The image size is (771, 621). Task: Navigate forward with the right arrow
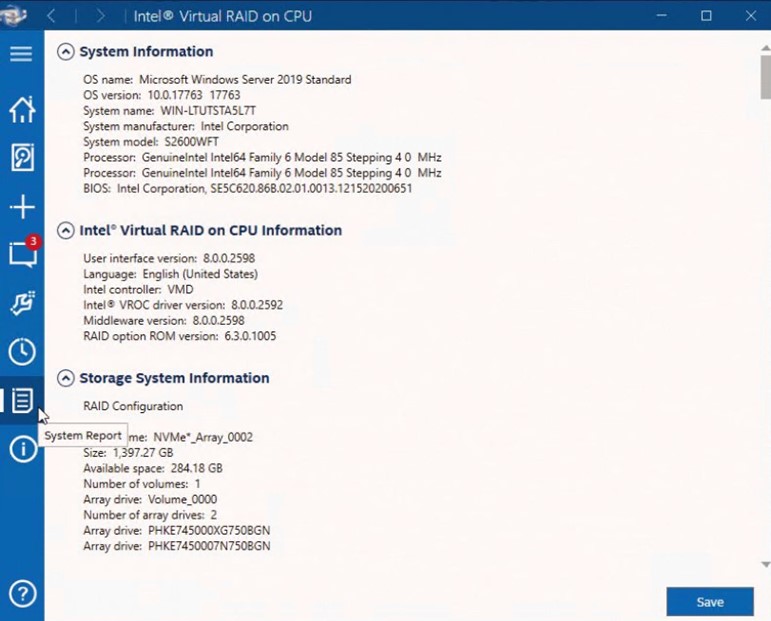click(100, 16)
